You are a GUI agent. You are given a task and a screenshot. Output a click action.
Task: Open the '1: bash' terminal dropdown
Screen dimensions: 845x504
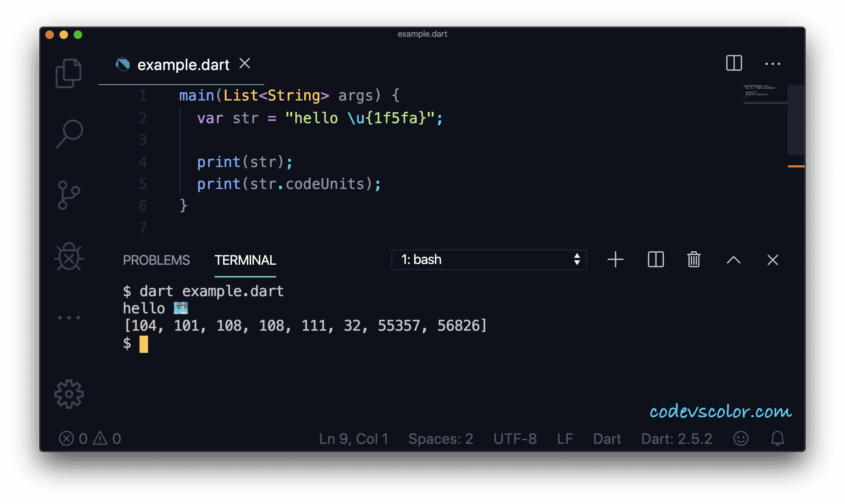coord(489,260)
